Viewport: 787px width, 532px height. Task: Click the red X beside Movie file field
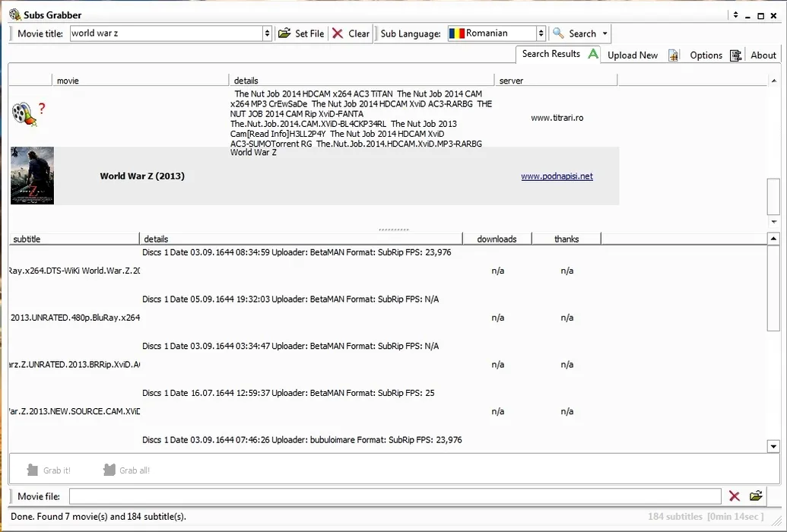click(735, 496)
